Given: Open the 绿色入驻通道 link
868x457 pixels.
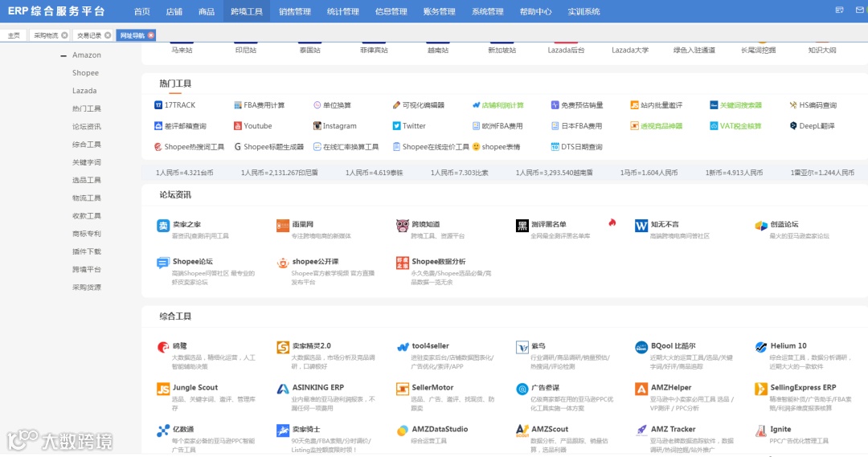Looking at the screenshot, I should [694, 51].
